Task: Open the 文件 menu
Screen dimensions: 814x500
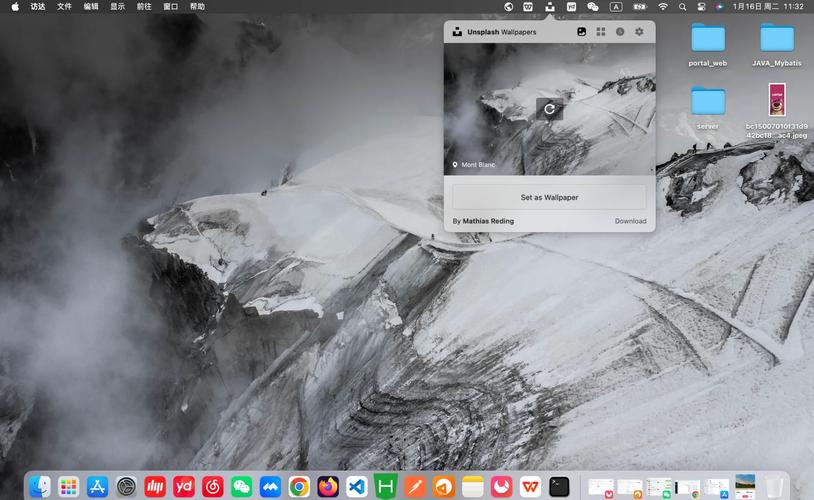Action: click(x=64, y=7)
